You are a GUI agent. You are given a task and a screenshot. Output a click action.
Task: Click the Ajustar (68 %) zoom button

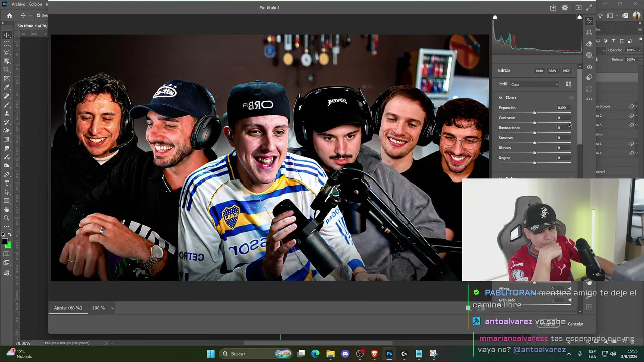coord(68,308)
